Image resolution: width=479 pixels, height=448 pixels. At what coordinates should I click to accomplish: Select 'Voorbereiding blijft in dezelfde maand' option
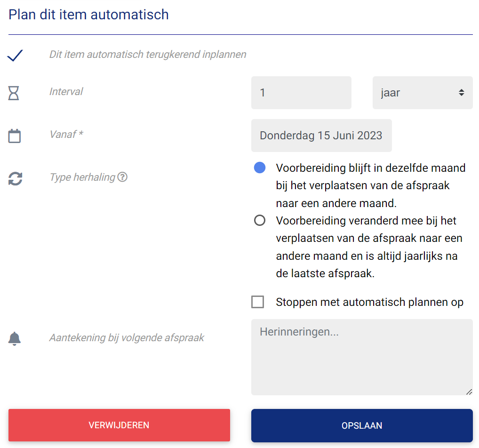260,168
